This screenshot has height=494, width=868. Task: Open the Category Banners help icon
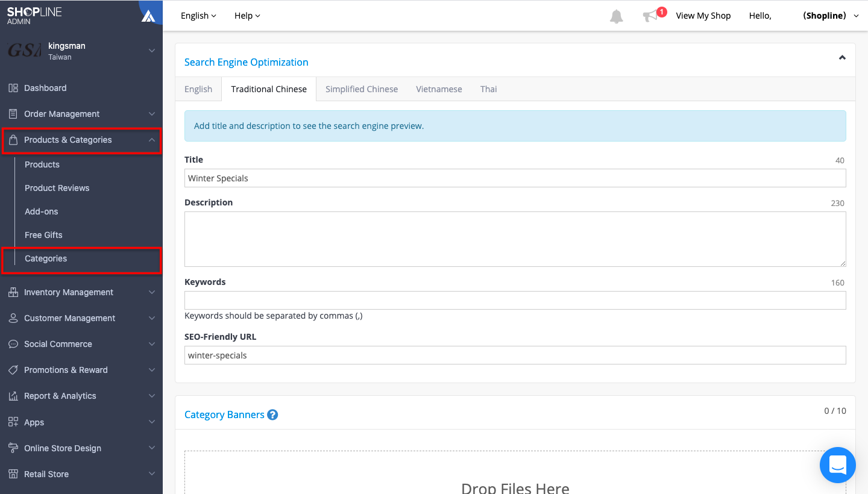[272, 414]
